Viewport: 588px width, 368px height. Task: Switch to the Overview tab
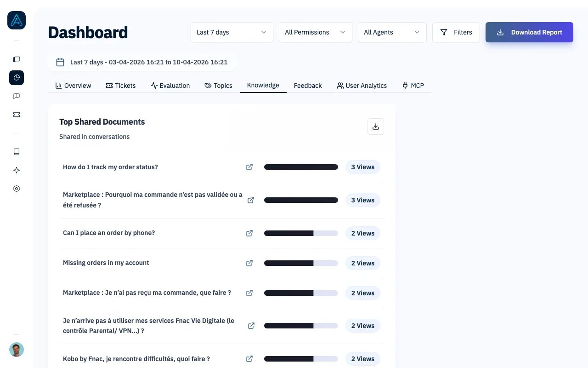click(73, 86)
